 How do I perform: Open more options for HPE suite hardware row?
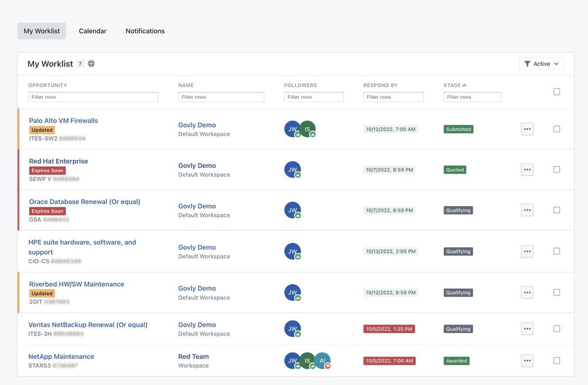pyautogui.click(x=527, y=251)
